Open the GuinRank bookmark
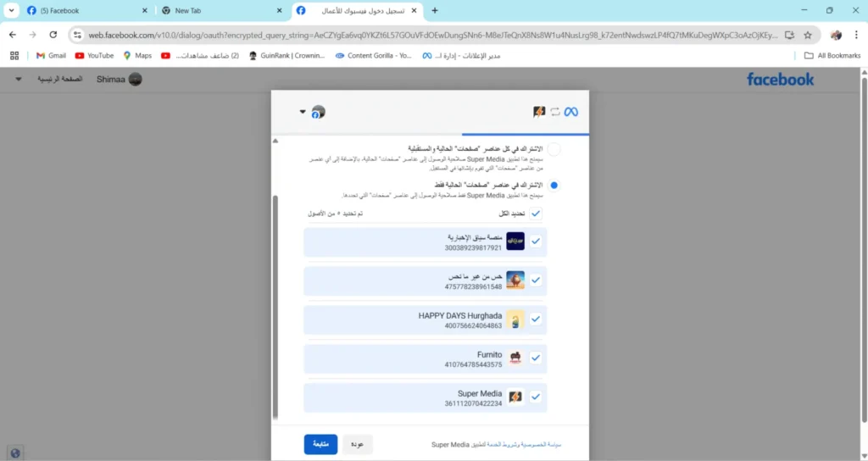This screenshot has height=461, width=868. (287, 55)
